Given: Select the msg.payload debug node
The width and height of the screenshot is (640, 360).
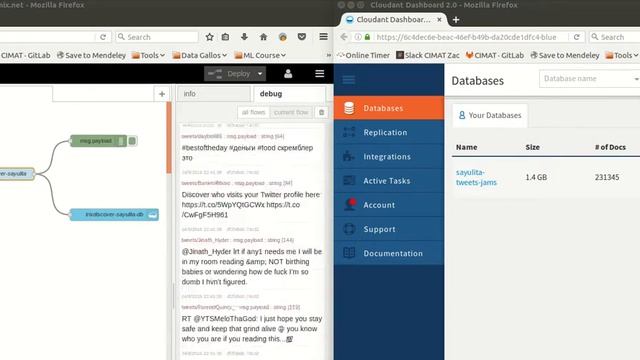Looking at the screenshot, I should click(98, 141).
